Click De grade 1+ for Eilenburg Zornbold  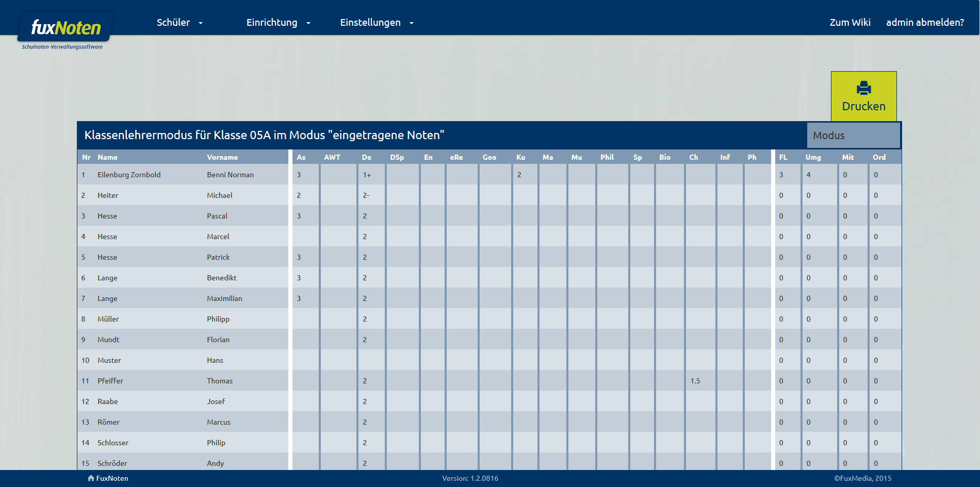pyautogui.click(x=367, y=175)
